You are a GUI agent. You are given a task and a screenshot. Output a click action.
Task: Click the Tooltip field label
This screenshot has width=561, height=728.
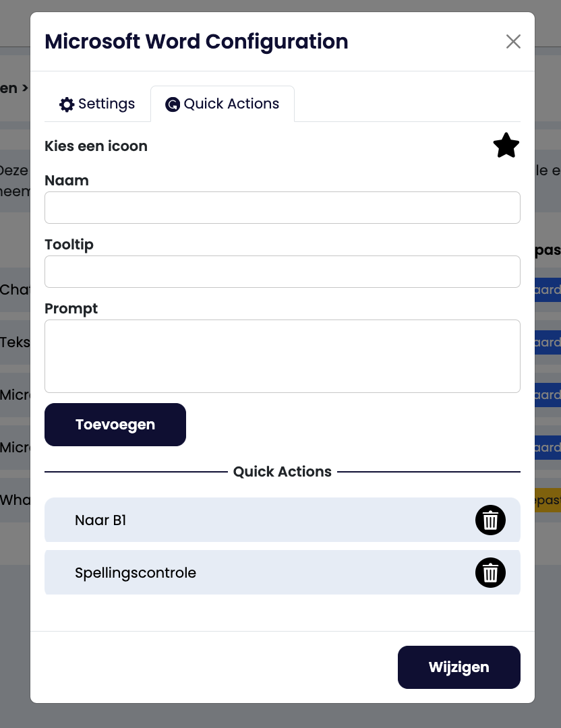pyautogui.click(x=69, y=245)
